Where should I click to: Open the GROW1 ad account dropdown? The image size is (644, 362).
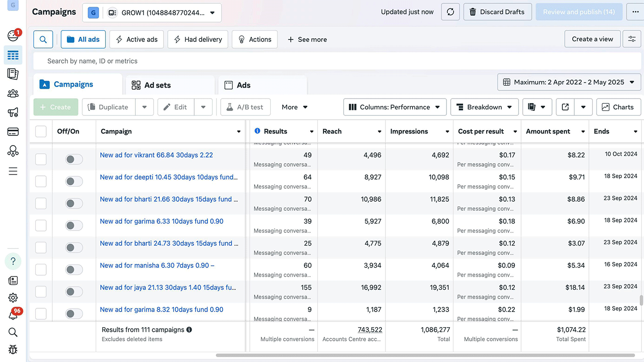point(152,13)
